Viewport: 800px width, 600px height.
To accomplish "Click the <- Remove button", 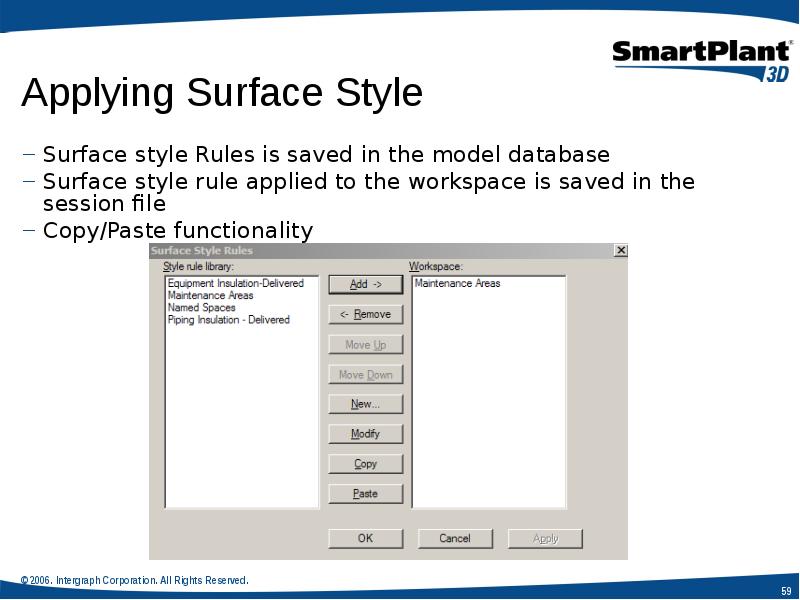I will [365, 314].
